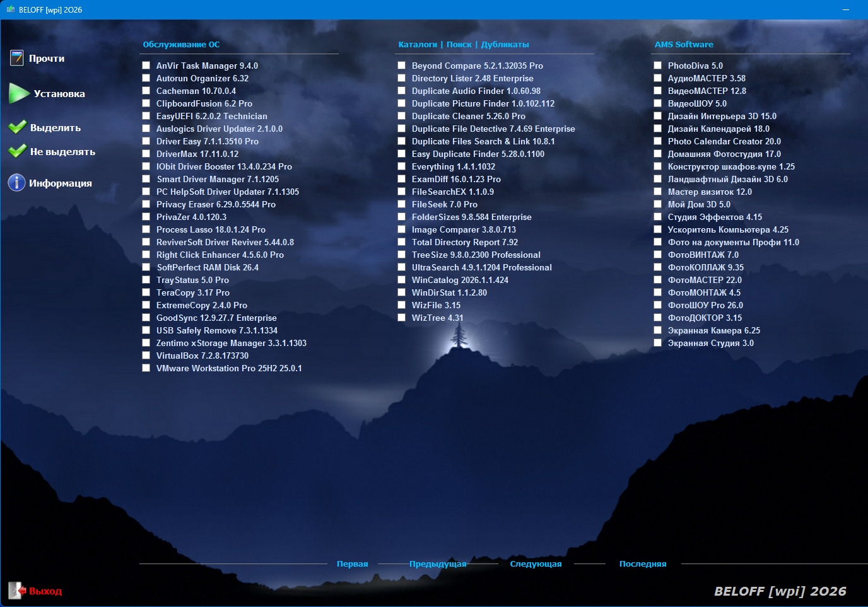Check the Мой Дом 3D 5.0 checkbox

[x=658, y=204]
